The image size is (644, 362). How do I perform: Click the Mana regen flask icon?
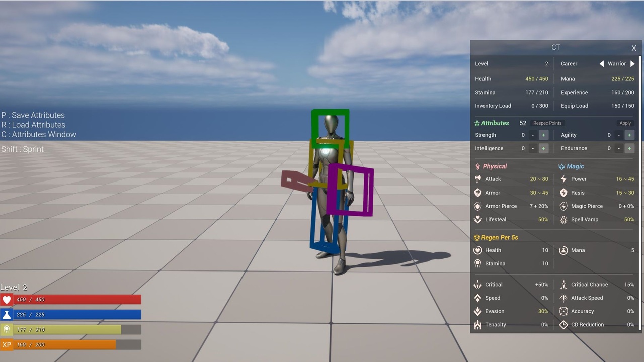(x=563, y=250)
